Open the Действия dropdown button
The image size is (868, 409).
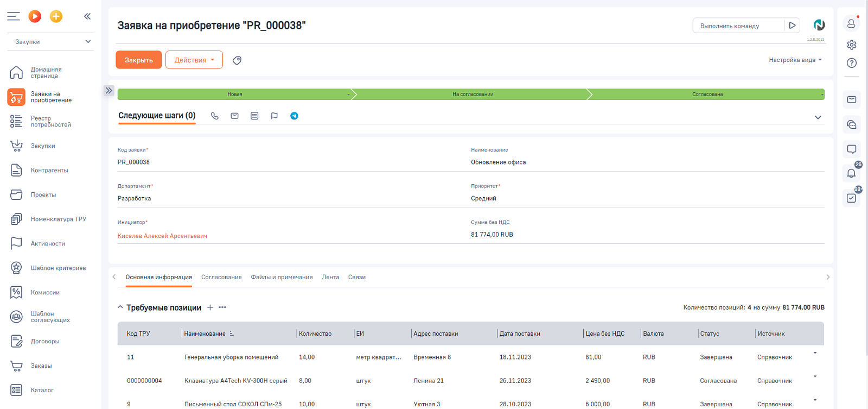point(194,60)
